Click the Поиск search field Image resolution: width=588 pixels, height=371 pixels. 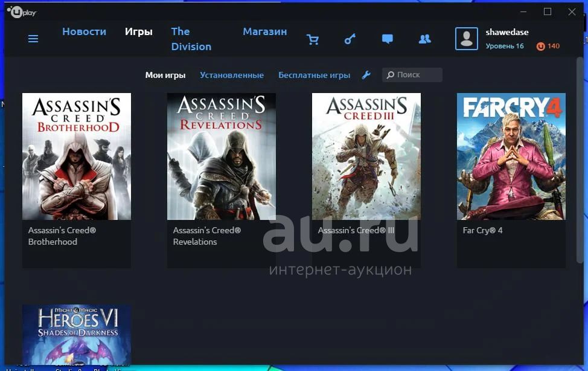click(412, 75)
